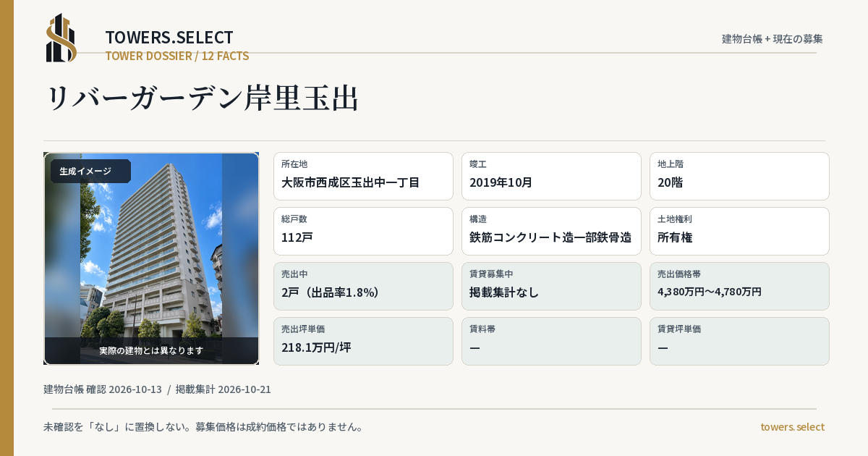
Task: Click the 地上階 20階 card
Action: point(739,176)
